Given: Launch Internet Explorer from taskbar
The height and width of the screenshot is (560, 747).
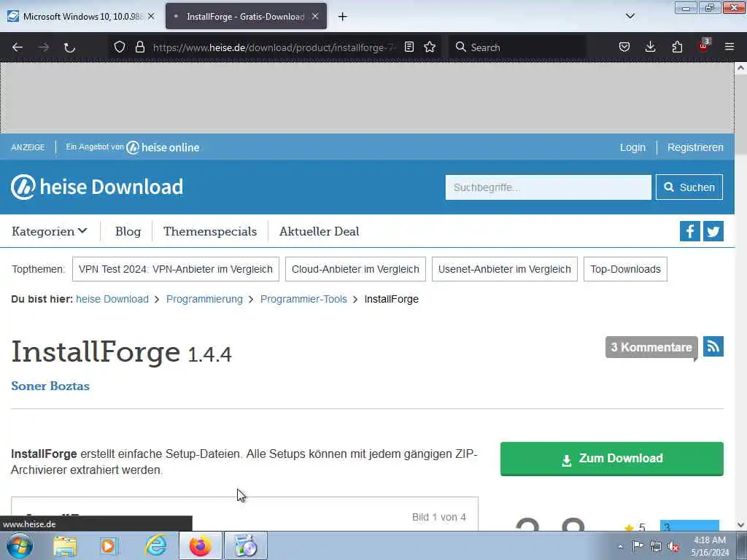Looking at the screenshot, I should (x=156, y=545).
